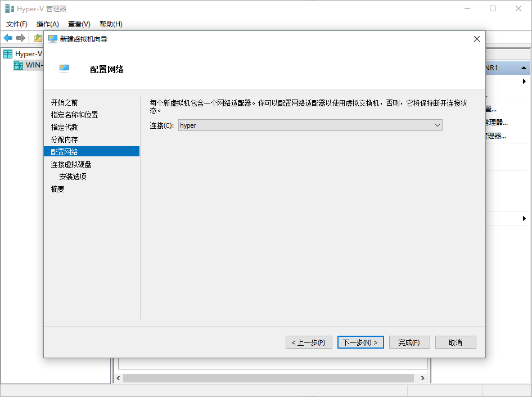Viewport: 532px width, 397px height.
Task: Expand the upper actions pane submenu arrow
Action: coord(524,81)
